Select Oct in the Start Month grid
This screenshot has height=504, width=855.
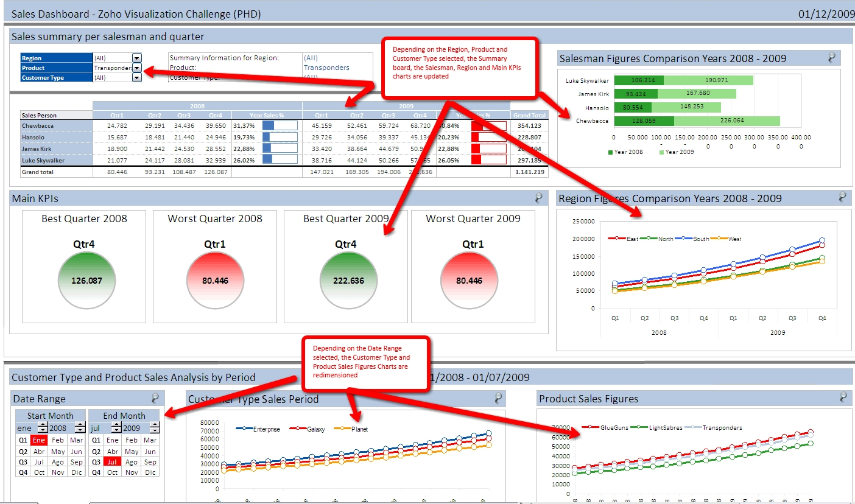(39, 472)
